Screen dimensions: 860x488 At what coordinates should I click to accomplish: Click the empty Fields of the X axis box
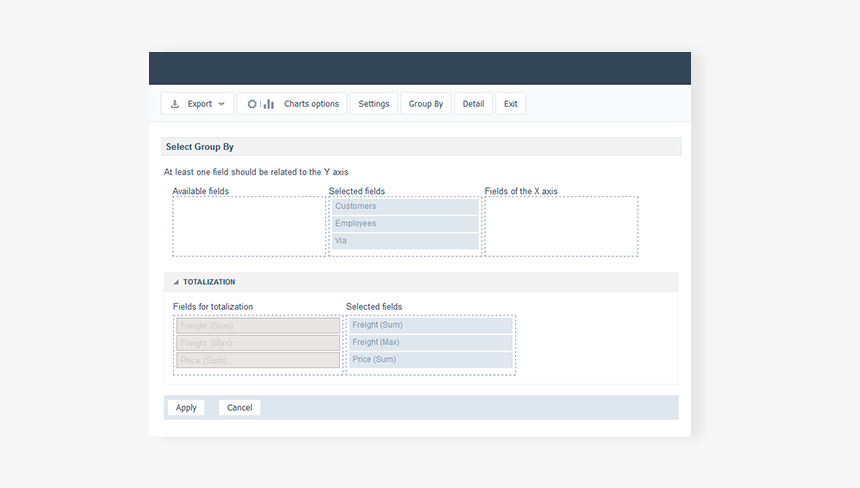[x=561, y=226]
